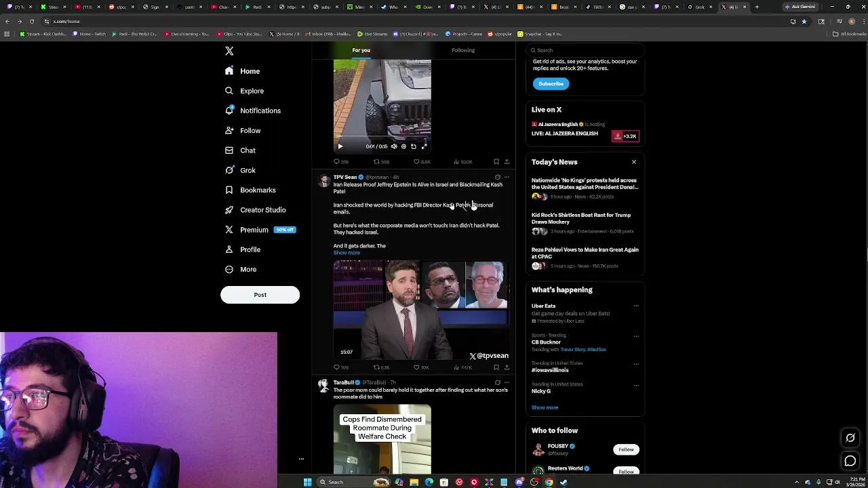Share the Jeep video post

click(507, 162)
